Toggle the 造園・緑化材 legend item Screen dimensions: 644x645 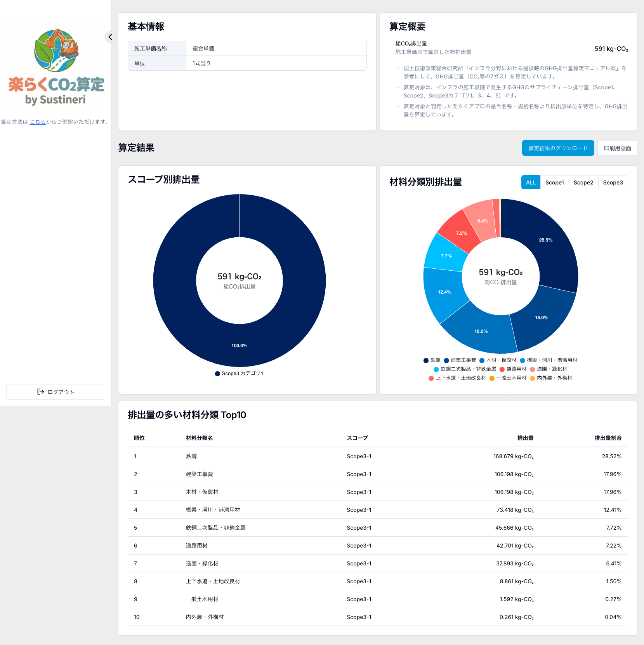(549, 369)
